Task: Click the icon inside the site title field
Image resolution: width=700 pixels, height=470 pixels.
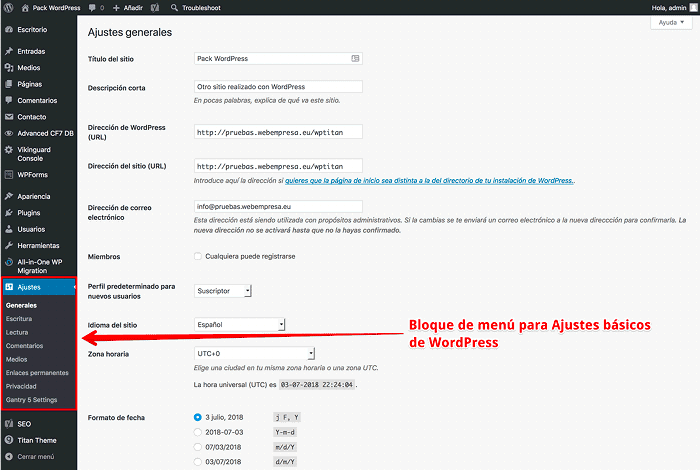Action: pos(355,58)
